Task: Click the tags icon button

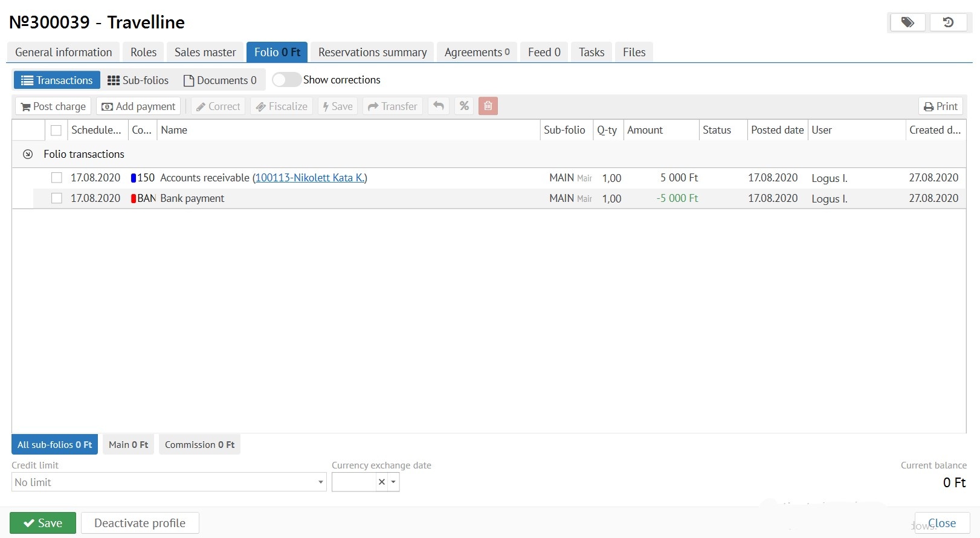Action: tap(907, 22)
